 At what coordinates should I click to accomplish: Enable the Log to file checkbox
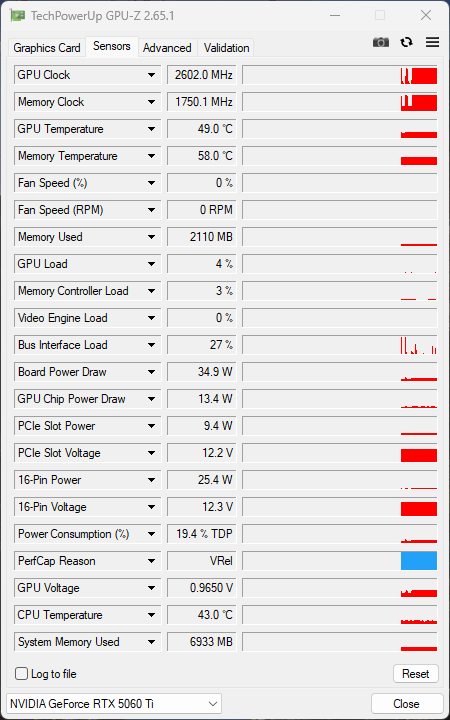point(22,674)
